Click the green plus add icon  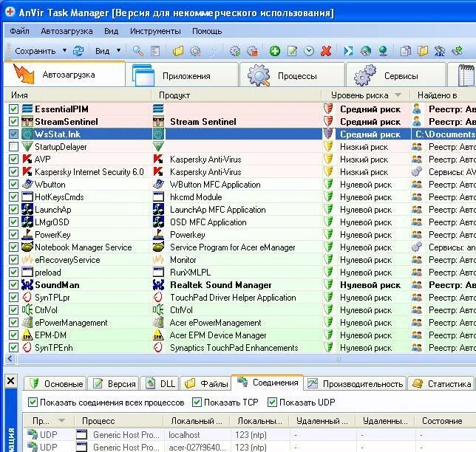[275, 51]
